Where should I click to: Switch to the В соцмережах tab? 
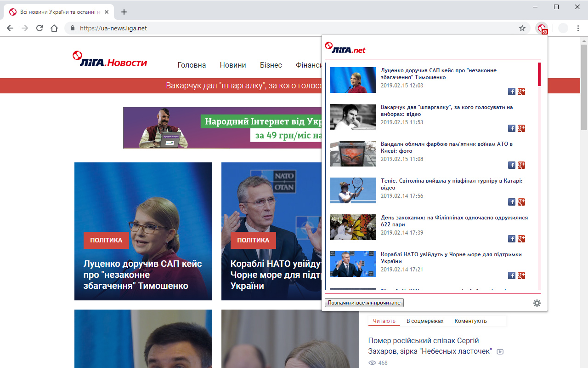[425, 321]
